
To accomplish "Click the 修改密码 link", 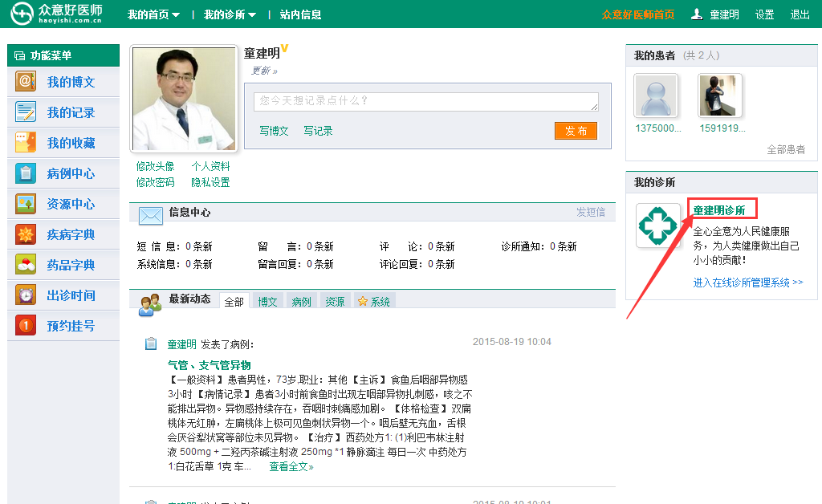I will 155,182.
